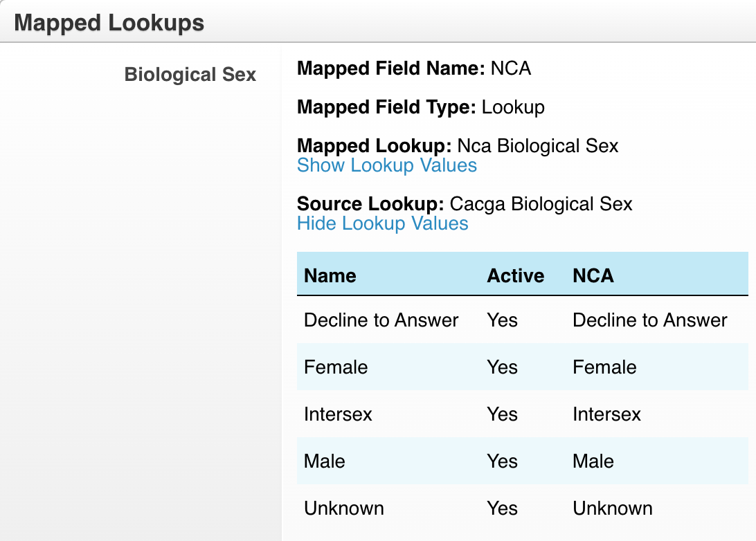Click the Name column header
The height and width of the screenshot is (541, 756).
tap(330, 276)
